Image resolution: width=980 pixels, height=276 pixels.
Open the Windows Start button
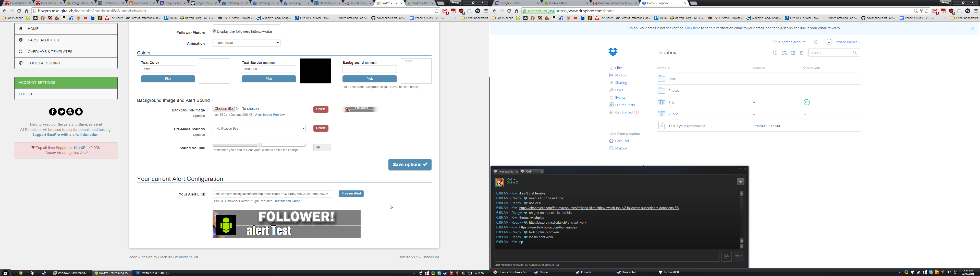(x=5, y=273)
